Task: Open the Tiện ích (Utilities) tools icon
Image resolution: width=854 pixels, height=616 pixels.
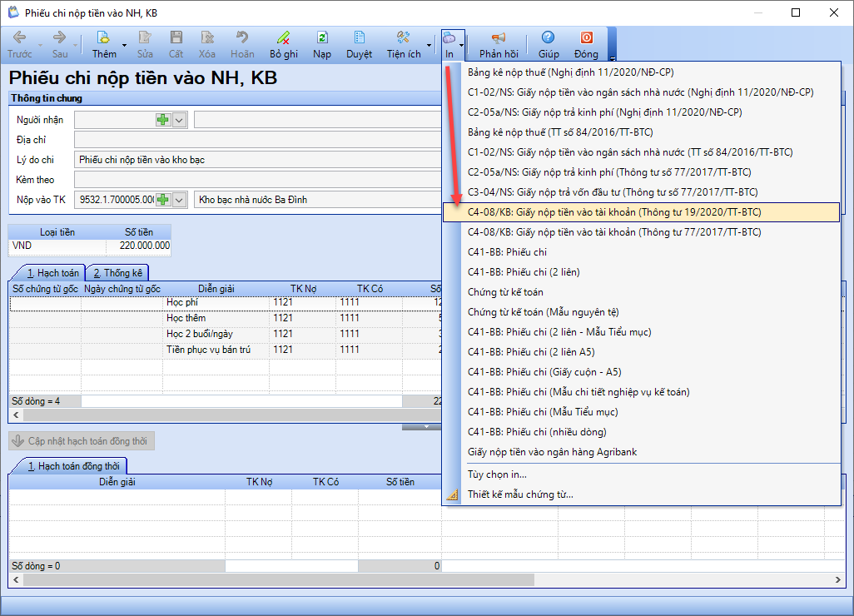Action: coord(404,38)
